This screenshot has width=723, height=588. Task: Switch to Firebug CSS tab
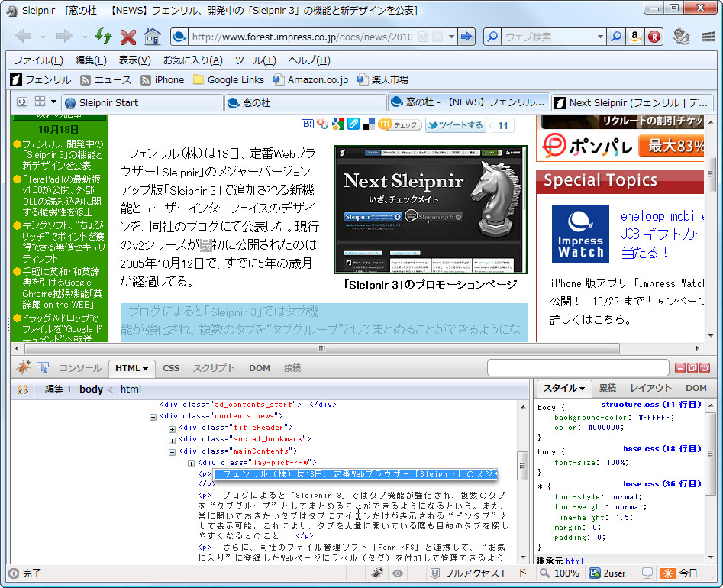[170, 368]
